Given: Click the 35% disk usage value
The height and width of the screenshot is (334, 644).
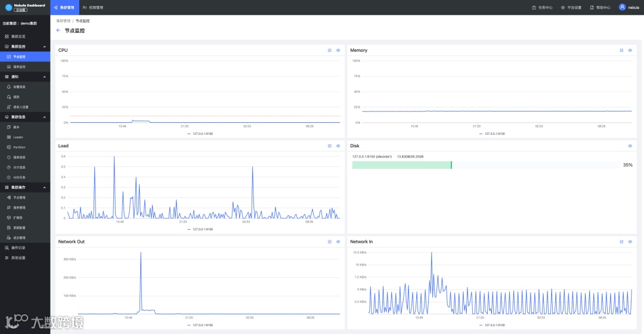Looking at the screenshot, I should point(627,165).
